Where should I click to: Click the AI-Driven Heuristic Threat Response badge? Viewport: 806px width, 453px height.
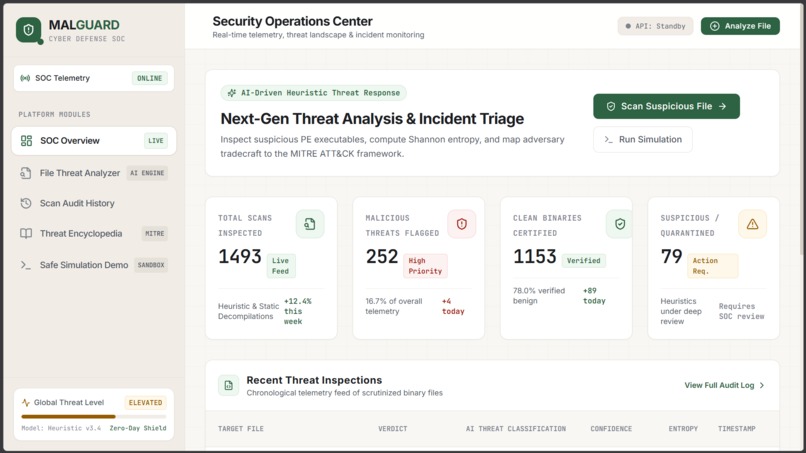(314, 93)
